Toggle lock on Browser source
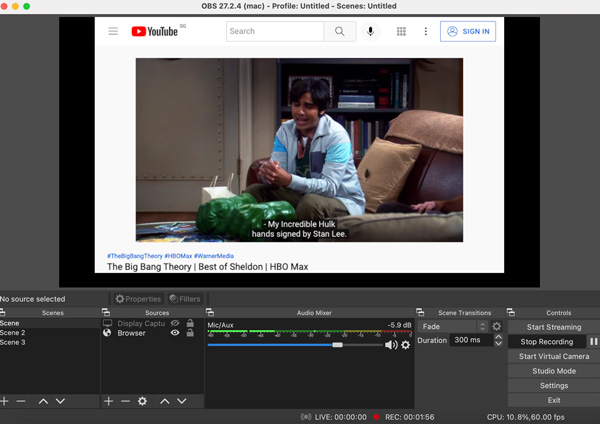Image resolution: width=600 pixels, height=424 pixels. [x=190, y=333]
